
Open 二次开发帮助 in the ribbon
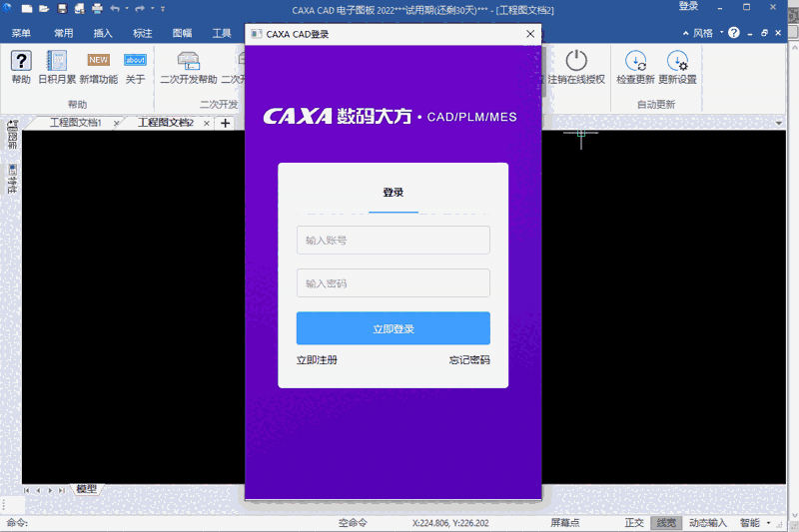(x=189, y=67)
